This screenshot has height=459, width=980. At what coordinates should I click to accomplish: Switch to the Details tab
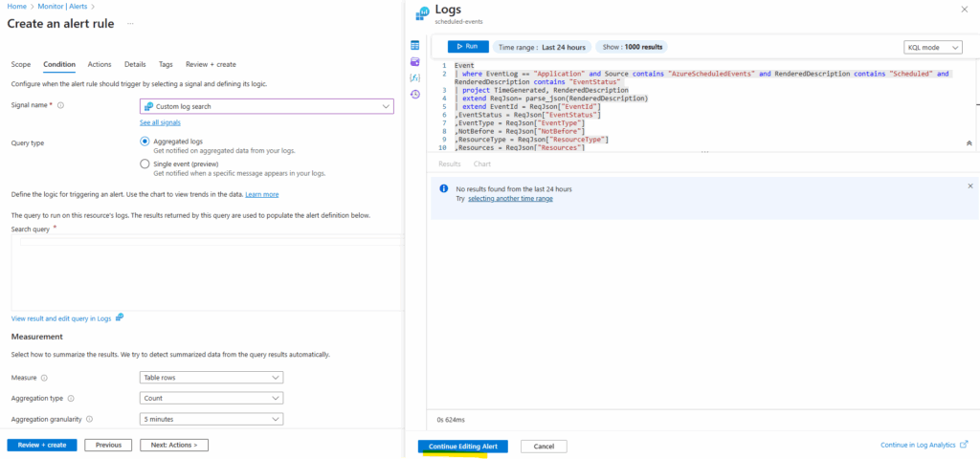tap(135, 64)
